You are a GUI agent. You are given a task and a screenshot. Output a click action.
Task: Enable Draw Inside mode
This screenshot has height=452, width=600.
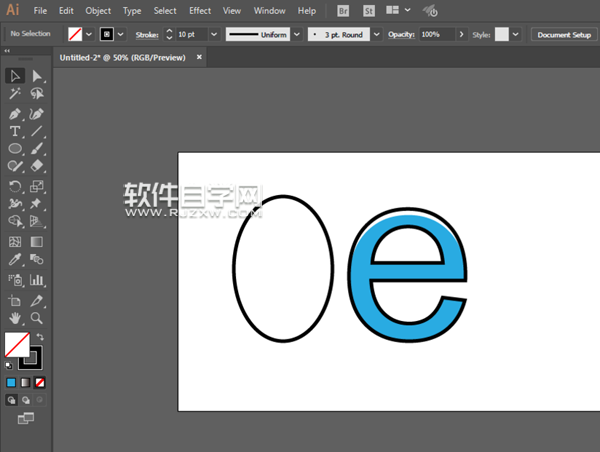40,400
